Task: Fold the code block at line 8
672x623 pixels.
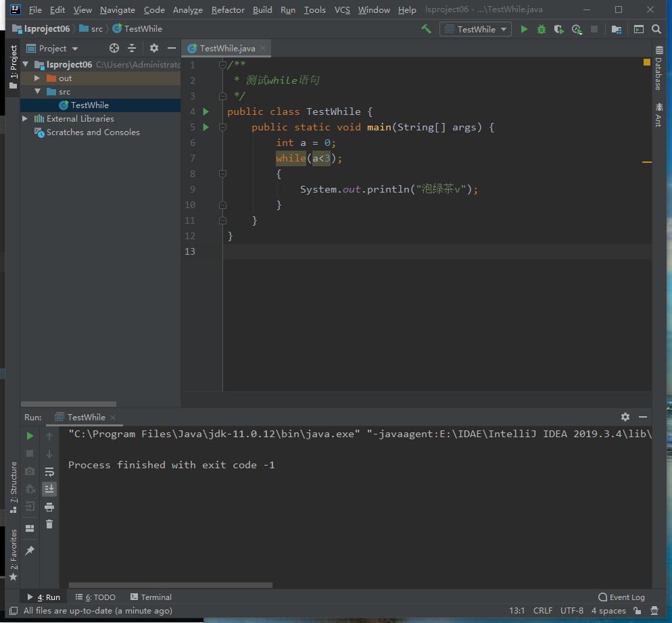Action: click(x=222, y=174)
